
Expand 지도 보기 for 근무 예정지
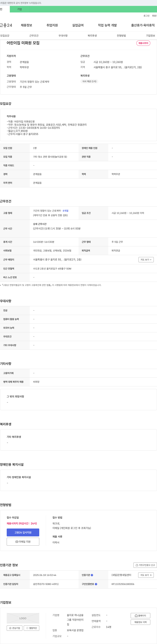(x=146, y=260)
